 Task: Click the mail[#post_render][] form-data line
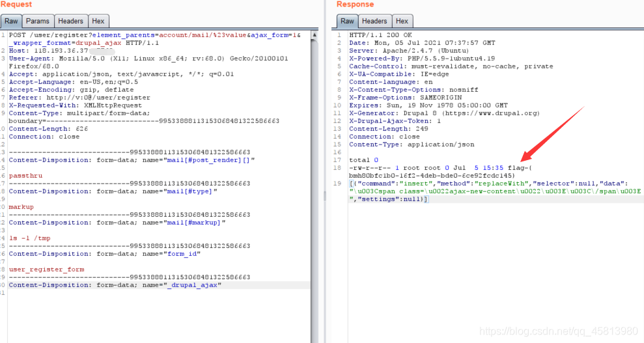[132, 160]
